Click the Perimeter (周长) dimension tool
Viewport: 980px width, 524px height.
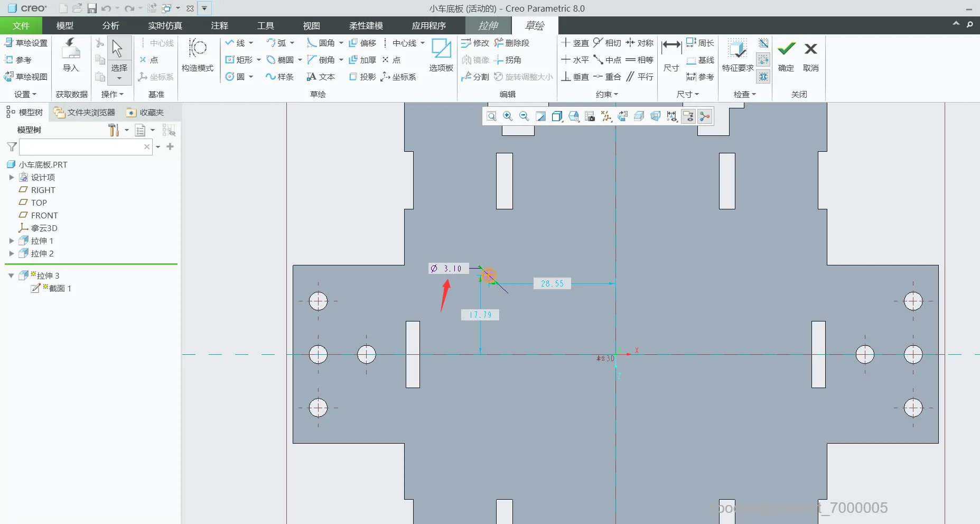700,43
